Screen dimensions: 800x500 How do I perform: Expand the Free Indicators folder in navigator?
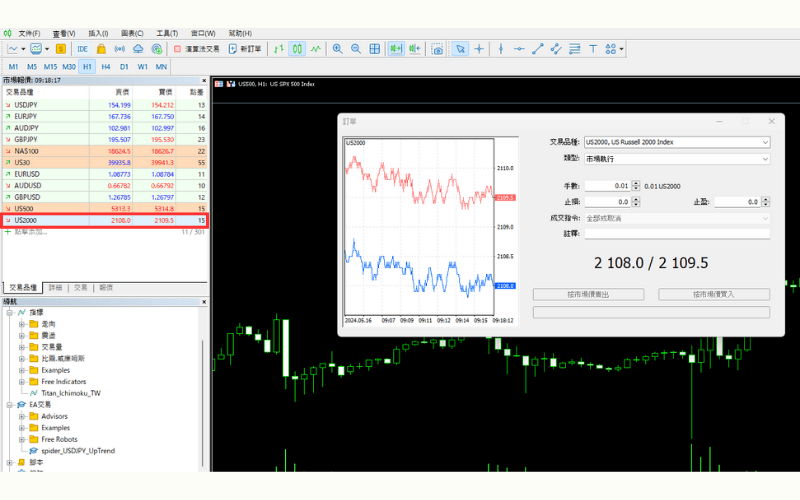coord(21,381)
